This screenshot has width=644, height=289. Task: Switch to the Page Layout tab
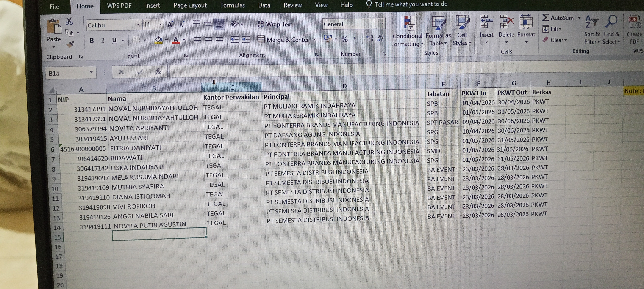pos(190,5)
